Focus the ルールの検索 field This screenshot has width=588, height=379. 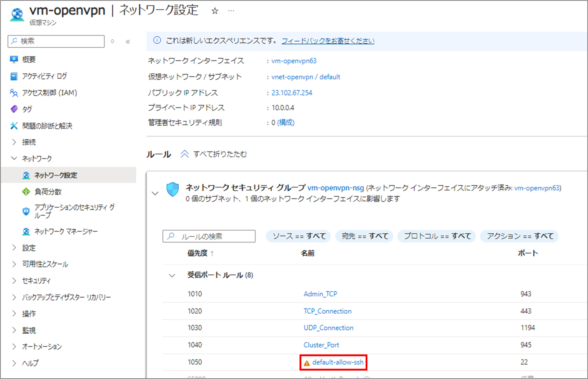point(209,236)
